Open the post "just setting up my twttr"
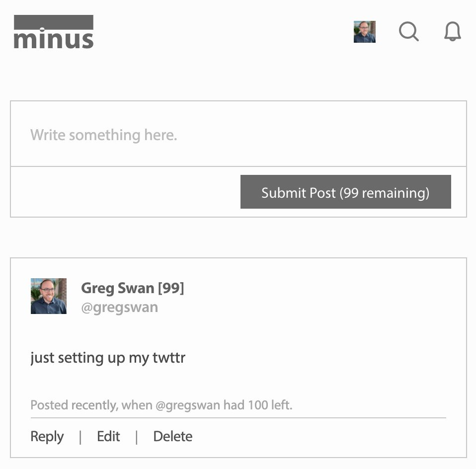476x469 pixels. pyautogui.click(x=108, y=358)
